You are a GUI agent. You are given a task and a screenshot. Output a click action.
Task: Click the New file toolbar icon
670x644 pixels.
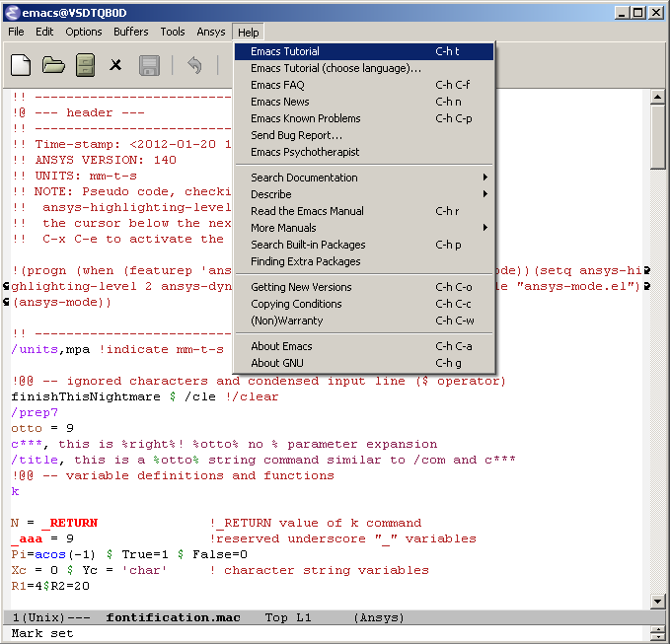[x=21, y=65]
